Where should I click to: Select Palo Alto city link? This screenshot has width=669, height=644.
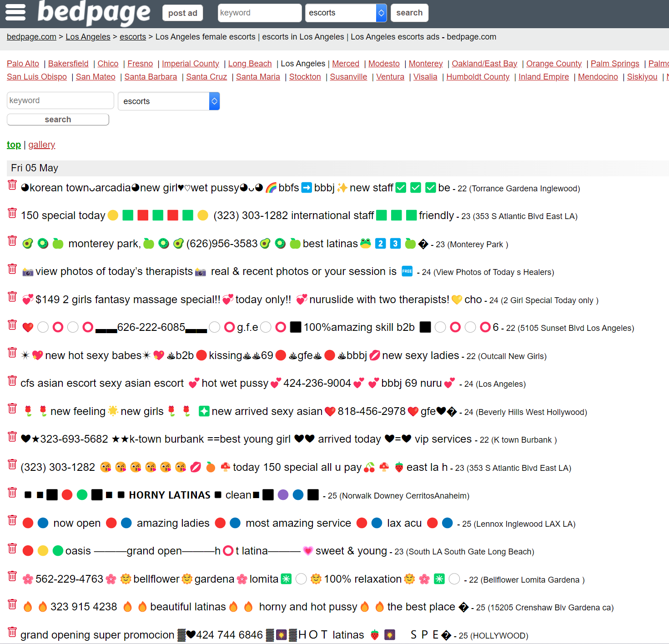23,64
